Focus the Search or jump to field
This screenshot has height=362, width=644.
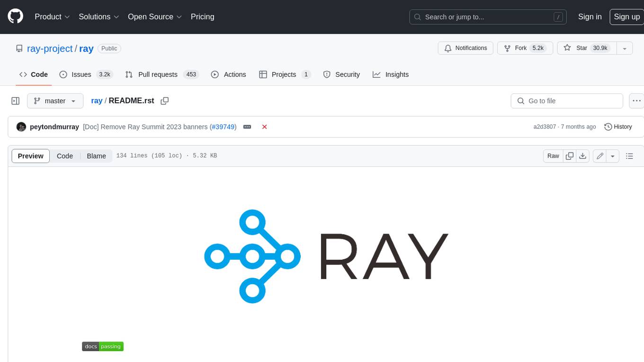(489, 17)
